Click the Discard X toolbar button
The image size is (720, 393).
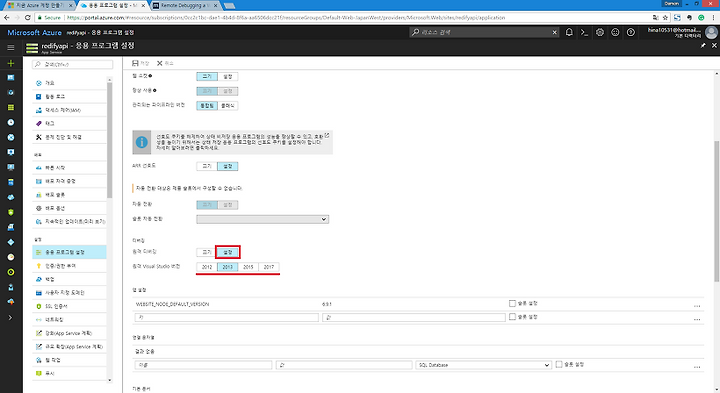(x=165, y=63)
